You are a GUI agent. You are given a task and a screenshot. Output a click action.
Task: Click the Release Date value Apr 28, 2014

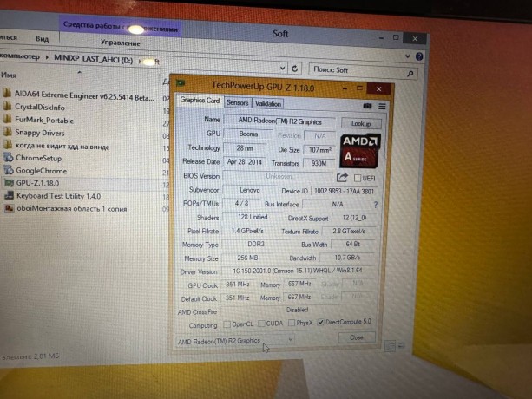click(244, 161)
